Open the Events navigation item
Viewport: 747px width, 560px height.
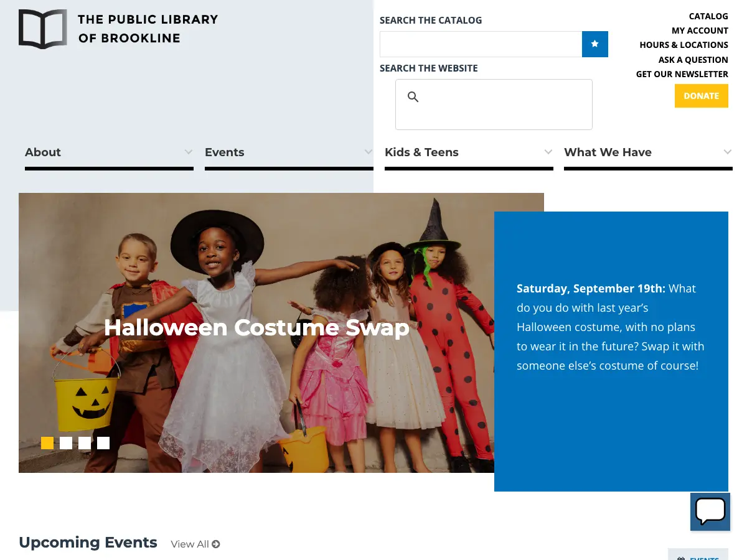(x=224, y=152)
